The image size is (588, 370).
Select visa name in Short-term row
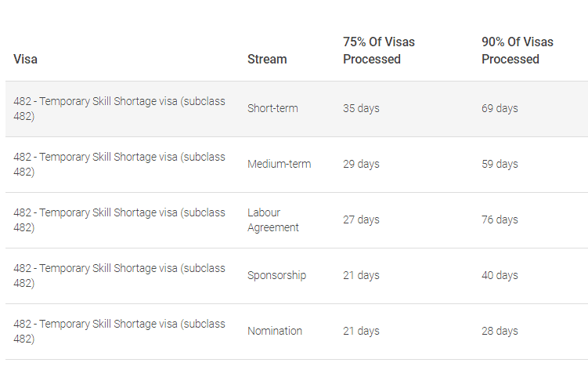119,108
